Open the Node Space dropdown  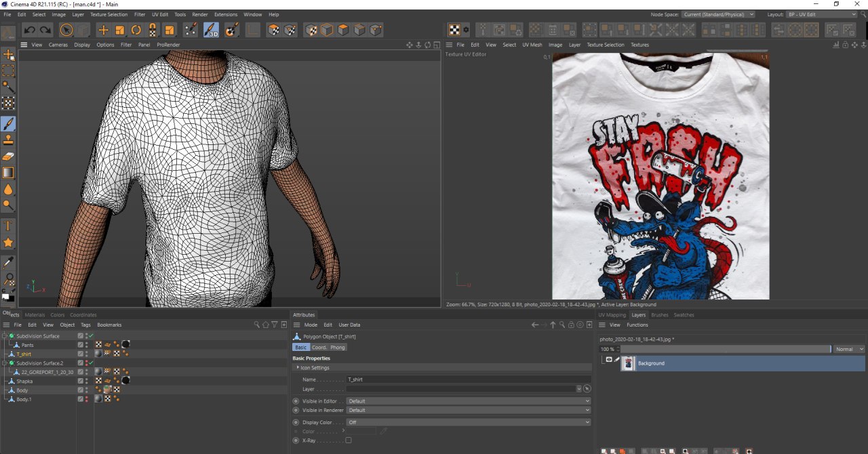pos(718,14)
